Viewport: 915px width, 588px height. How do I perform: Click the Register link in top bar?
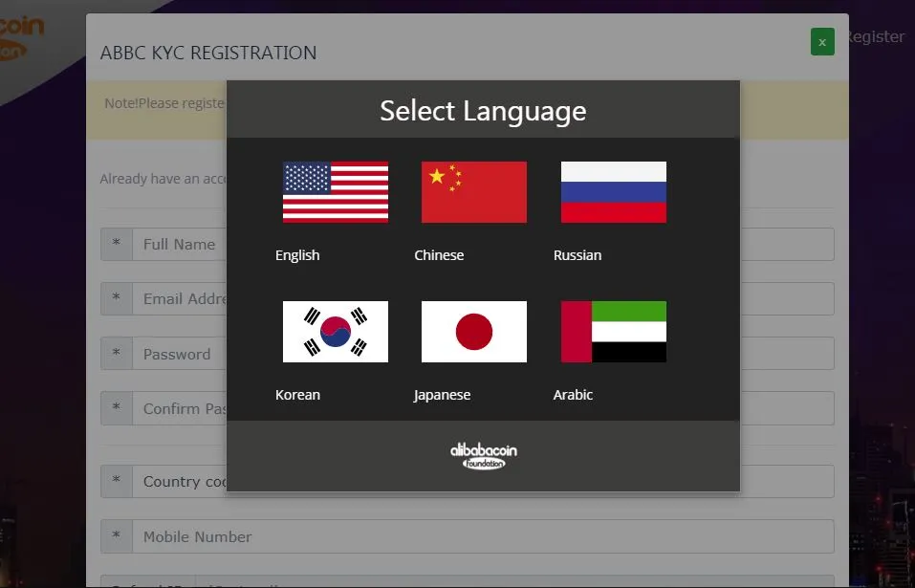(875, 36)
